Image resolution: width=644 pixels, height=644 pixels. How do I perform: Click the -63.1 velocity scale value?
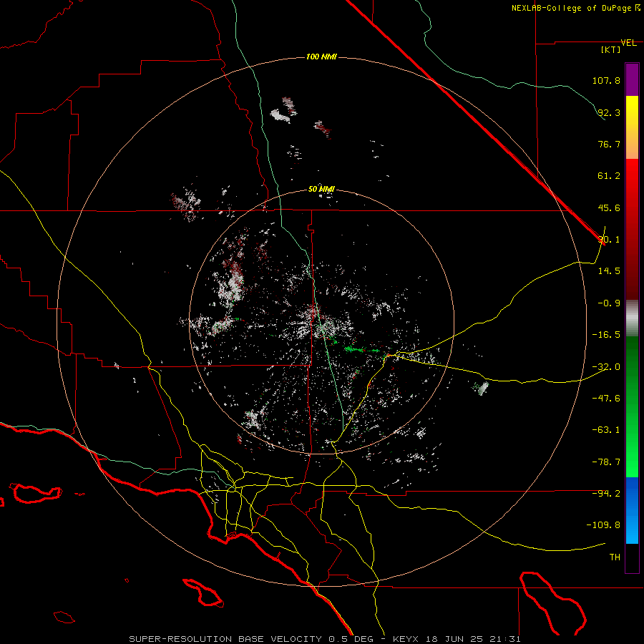coord(606,430)
